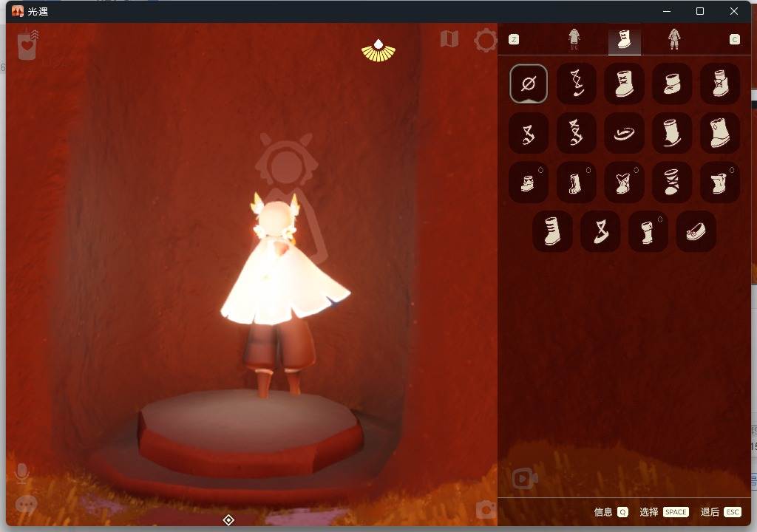Pick the tall strappy sandal beside the Ø option
This screenshot has width=757, height=532.
coord(576,83)
